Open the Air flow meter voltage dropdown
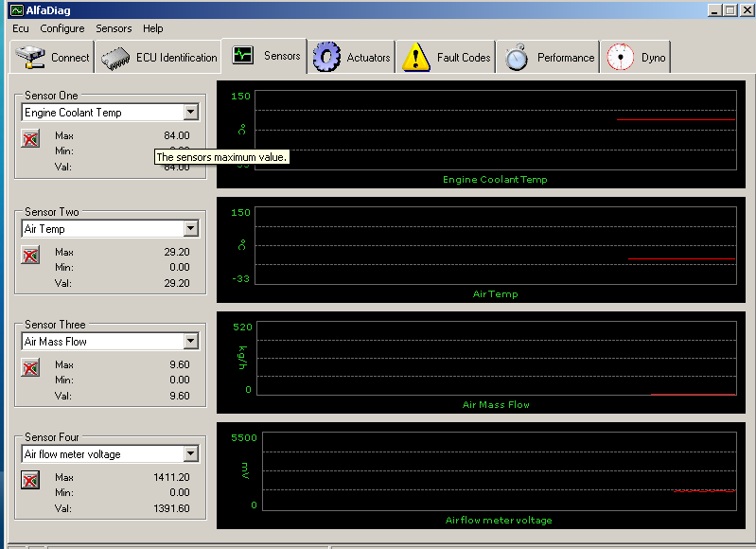Image resolution: width=756 pixels, height=549 pixels. [x=191, y=454]
